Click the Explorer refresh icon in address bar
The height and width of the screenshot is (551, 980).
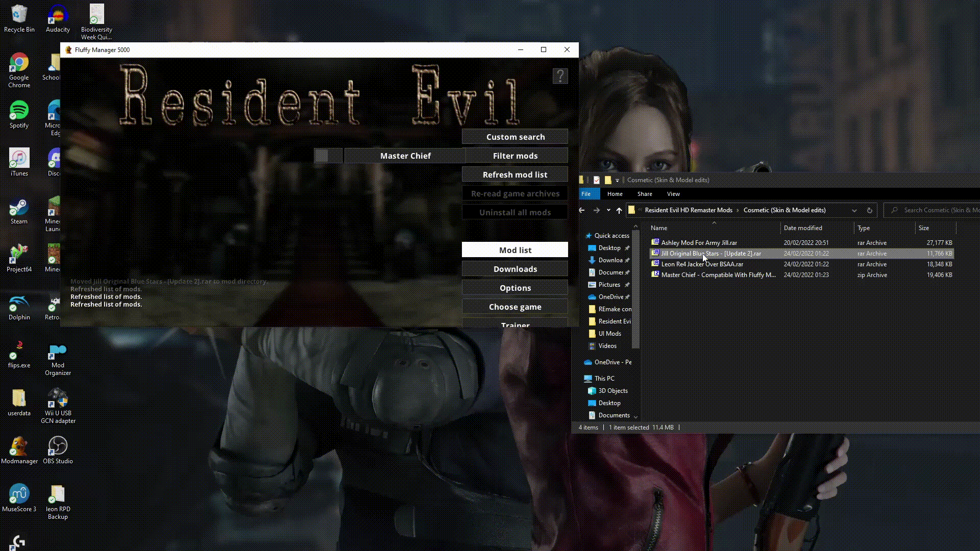tap(869, 210)
